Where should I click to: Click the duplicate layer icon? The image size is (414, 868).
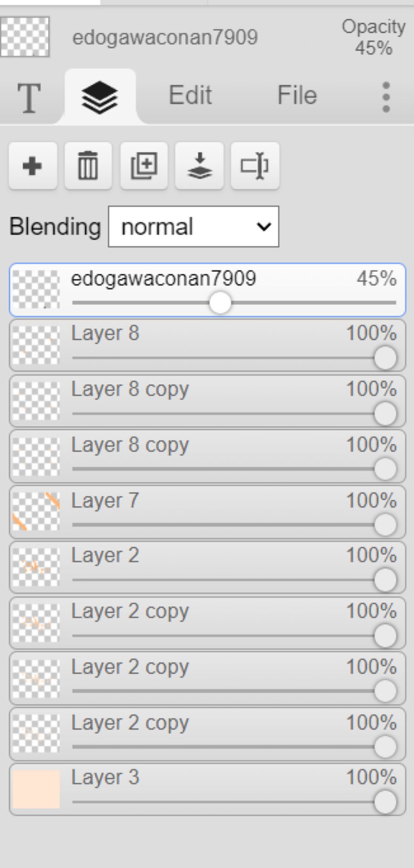tap(144, 166)
